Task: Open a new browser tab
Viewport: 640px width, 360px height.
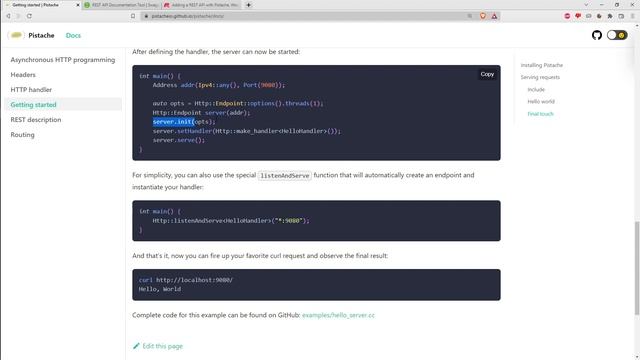Action: (249, 5)
